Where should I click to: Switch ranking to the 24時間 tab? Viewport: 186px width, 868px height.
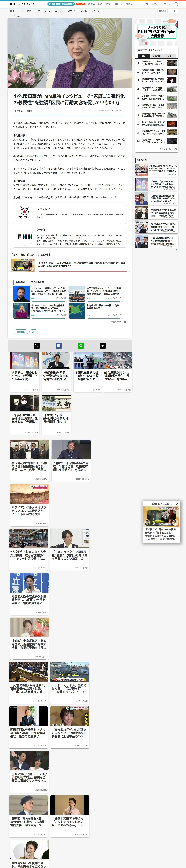click(157, 56)
